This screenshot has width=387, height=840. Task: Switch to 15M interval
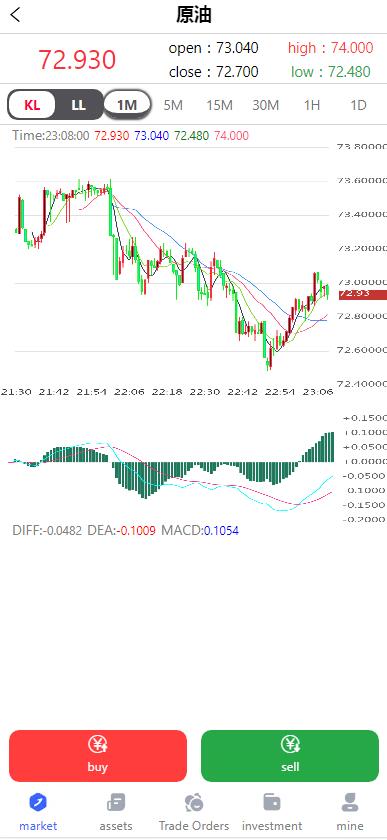tap(219, 105)
